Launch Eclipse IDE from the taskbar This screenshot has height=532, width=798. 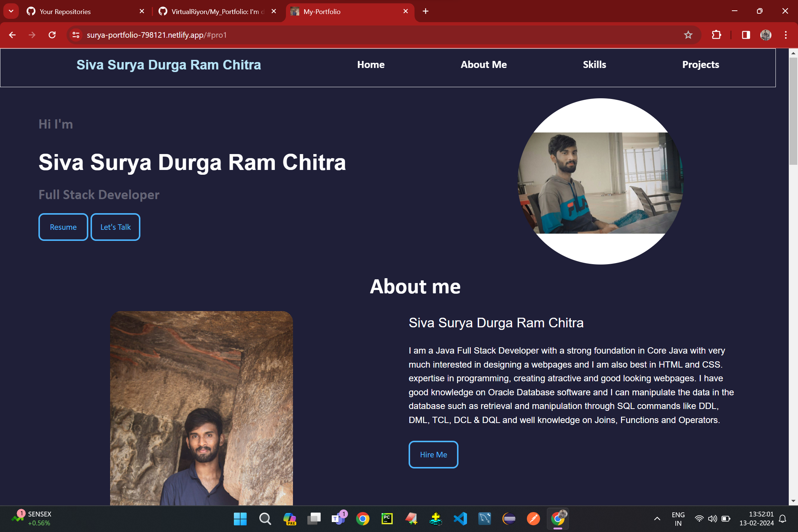point(509,518)
